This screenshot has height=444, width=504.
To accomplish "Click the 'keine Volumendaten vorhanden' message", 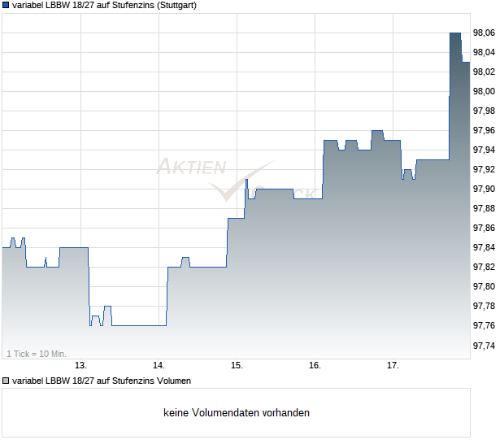I will tap(237, 412).
